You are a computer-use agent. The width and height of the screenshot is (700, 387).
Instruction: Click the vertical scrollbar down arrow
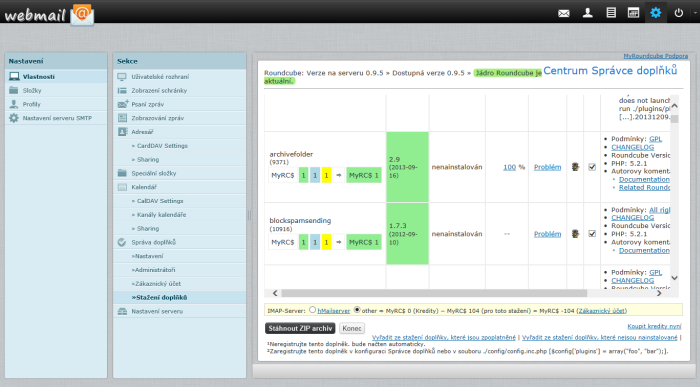tap(675, 278)
